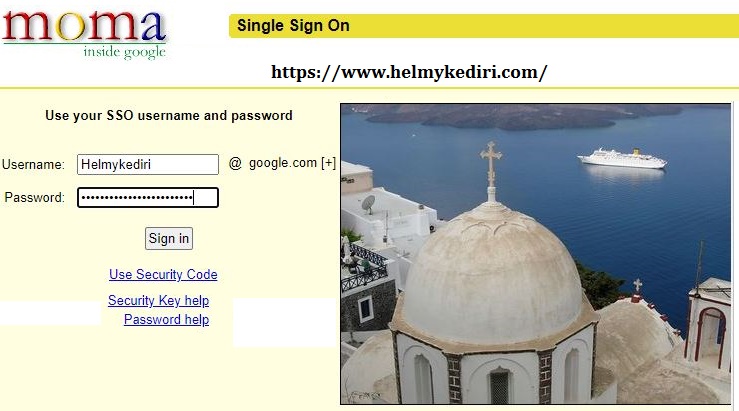Click the Santorini church photo
This screenshot has width=739, height=411.
point(535,254)
